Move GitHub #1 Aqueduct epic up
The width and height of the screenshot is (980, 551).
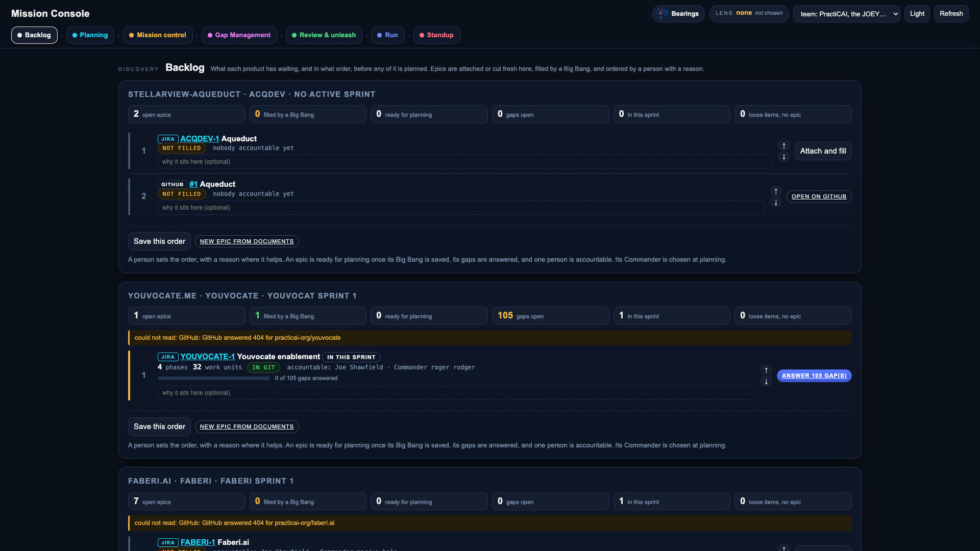776,191
